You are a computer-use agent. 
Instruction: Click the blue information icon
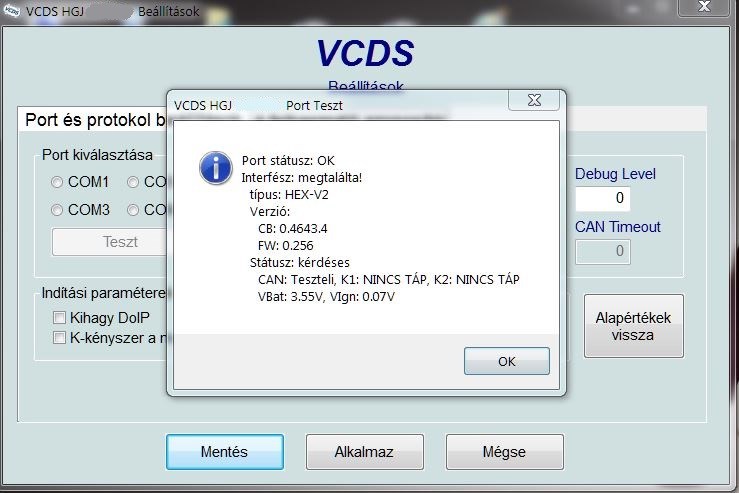216,168
